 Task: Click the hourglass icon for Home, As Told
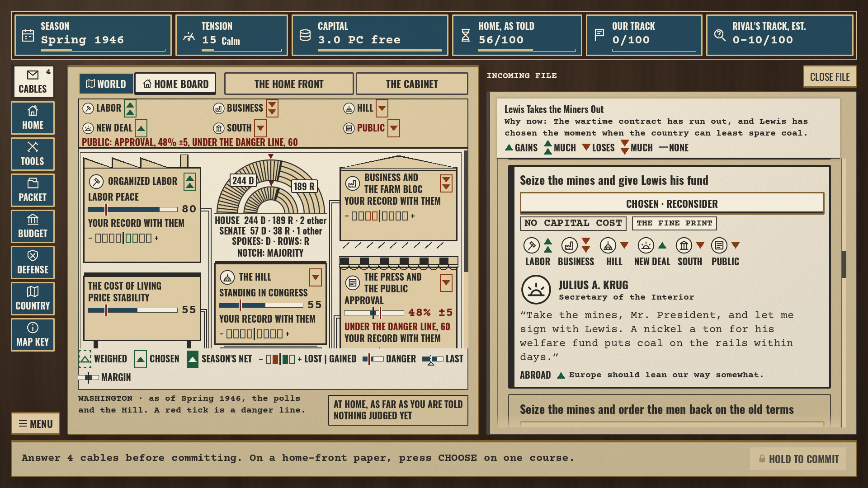pos(466,35)
